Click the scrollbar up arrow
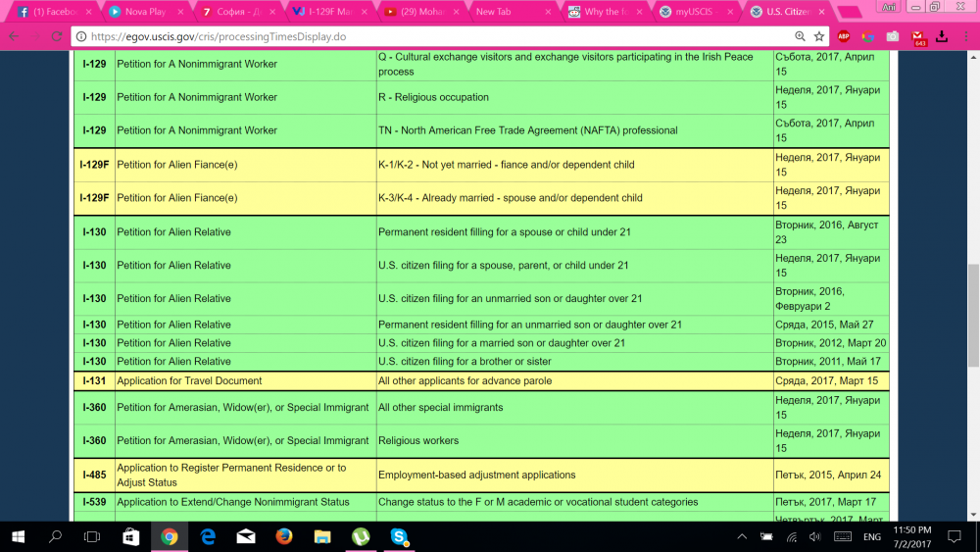 coord(973,58)
